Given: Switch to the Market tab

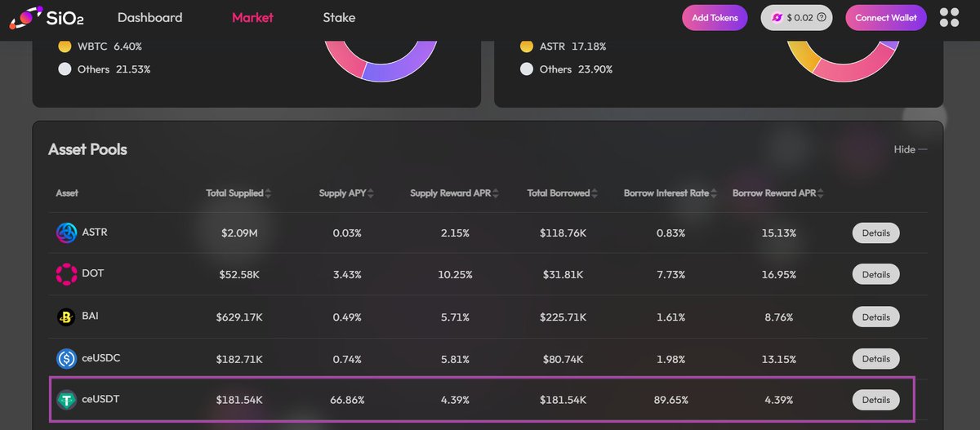Looking at the screenshot, I should click(x=252, y=17).
